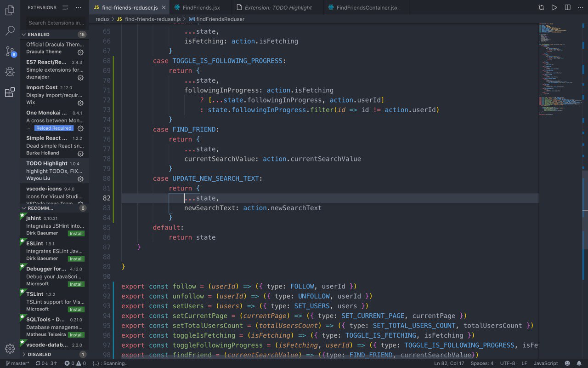The height and width of the screenshot is (368, 588).
Task: Switch to the FindFriendsContainer.jsx tab
Action: click(x=366, y=7)
